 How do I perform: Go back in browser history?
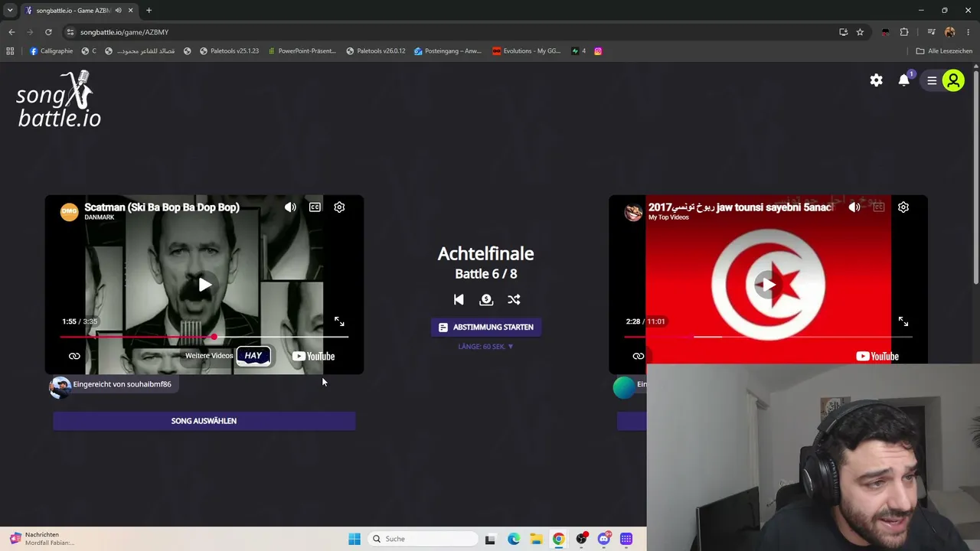[x=11, y=32]
